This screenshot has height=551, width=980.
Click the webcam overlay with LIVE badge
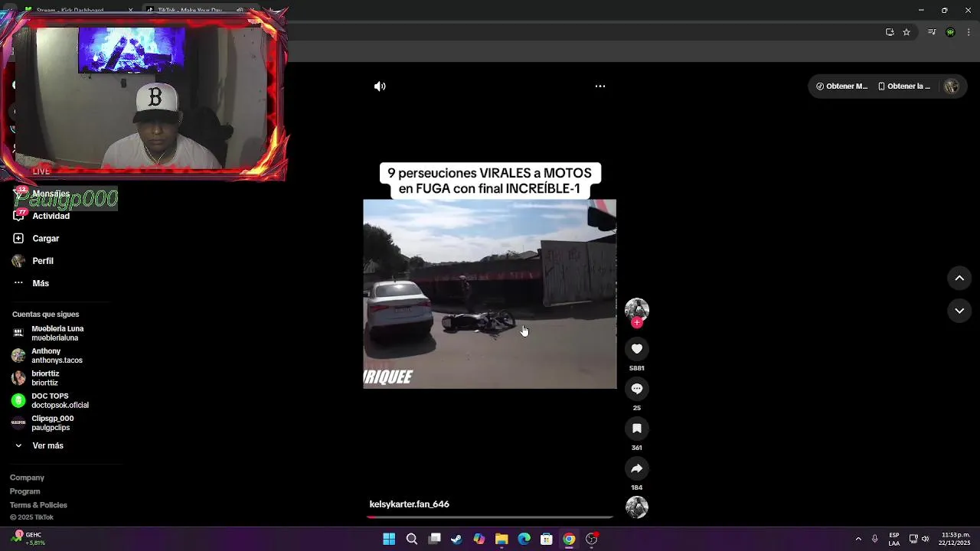(144, 95)
